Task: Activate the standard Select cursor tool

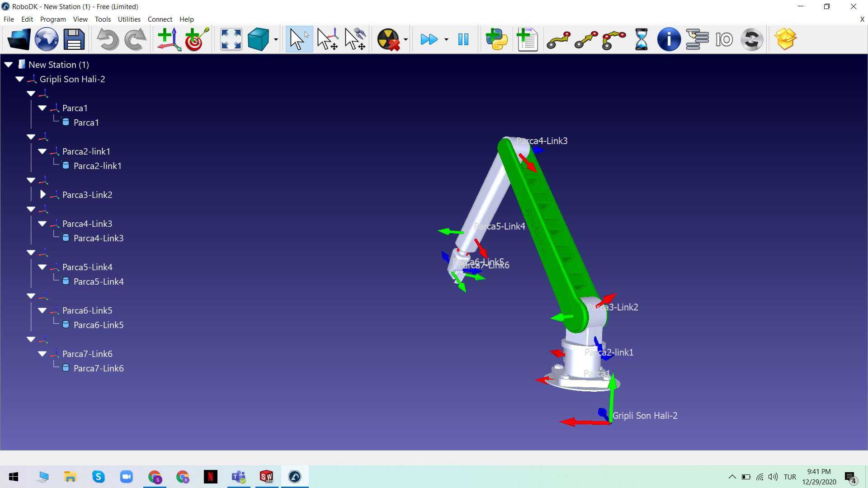Action: 299,39
